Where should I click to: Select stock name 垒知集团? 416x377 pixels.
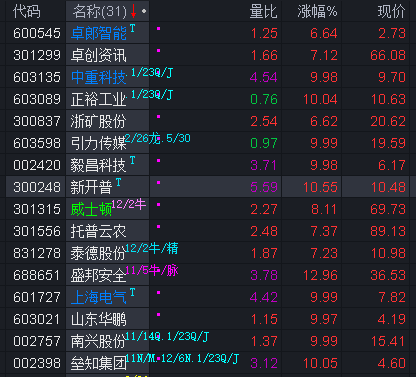point(98,363)
